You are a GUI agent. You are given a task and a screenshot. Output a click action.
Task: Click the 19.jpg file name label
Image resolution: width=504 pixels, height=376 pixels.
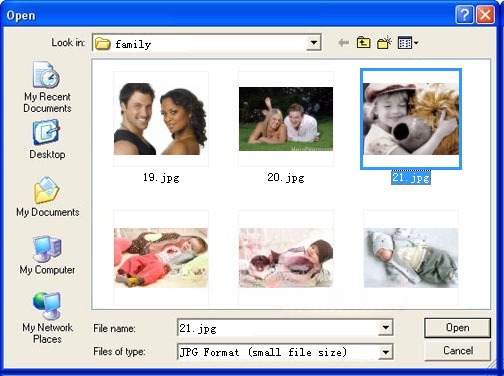[161, 178]
